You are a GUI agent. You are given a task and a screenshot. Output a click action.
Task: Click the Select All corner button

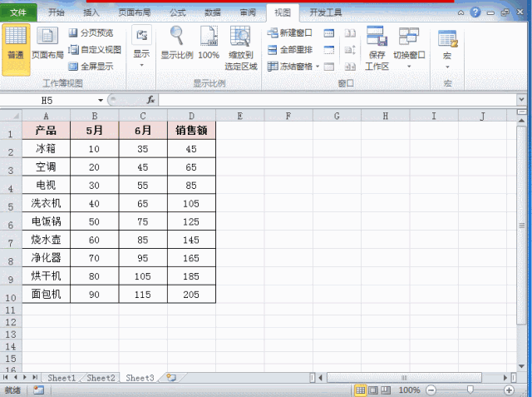pyautogui.click(x=11, y=116)
